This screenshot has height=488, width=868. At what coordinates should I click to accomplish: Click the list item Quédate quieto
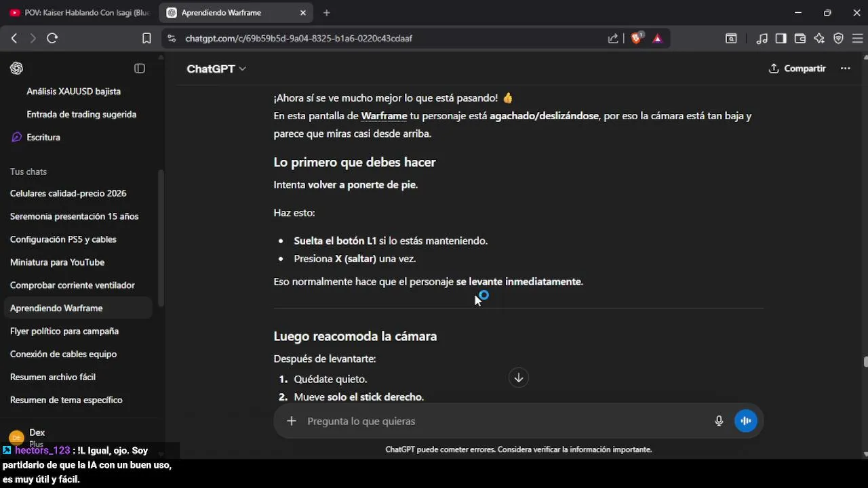pos(330,380)
